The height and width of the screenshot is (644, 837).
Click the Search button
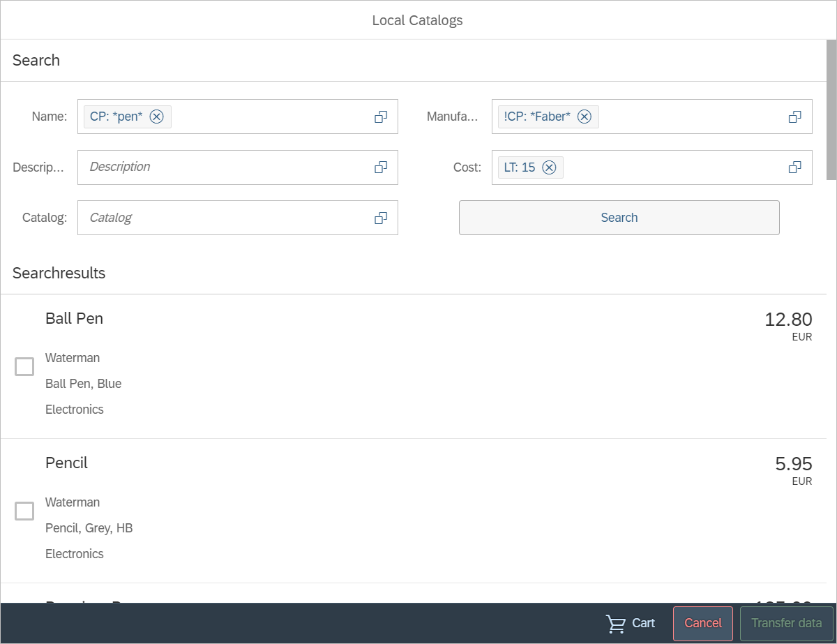click(619, 218)
